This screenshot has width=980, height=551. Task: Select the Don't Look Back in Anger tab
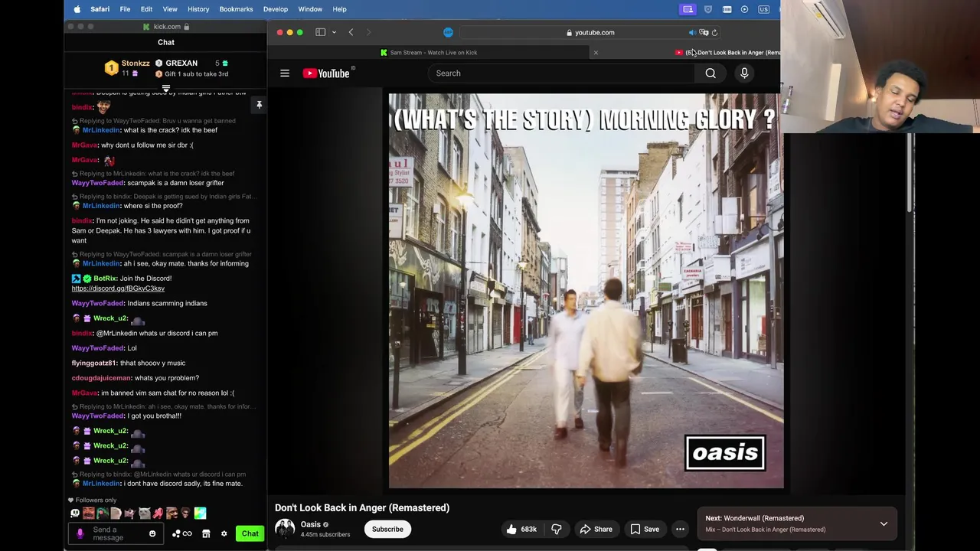click(x=727, y=53)
